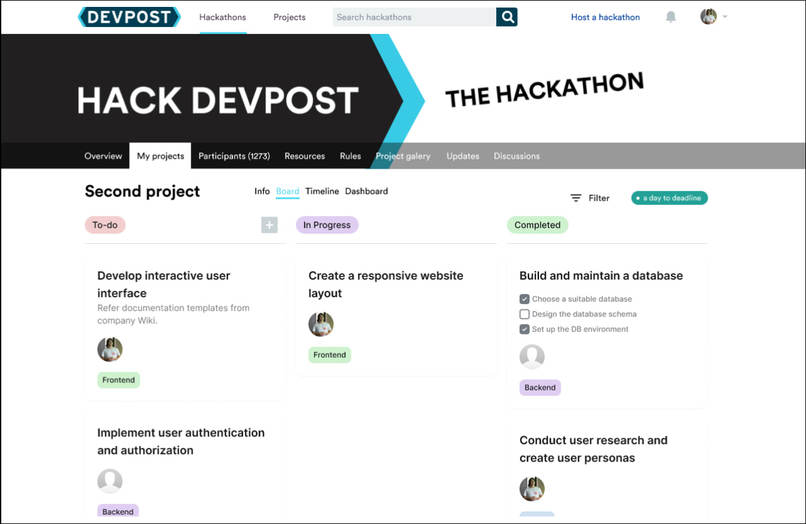Open Create a responsive website layout card title
Image resolution: width=806 pixels, height=524 pixels.
(386, 284)
